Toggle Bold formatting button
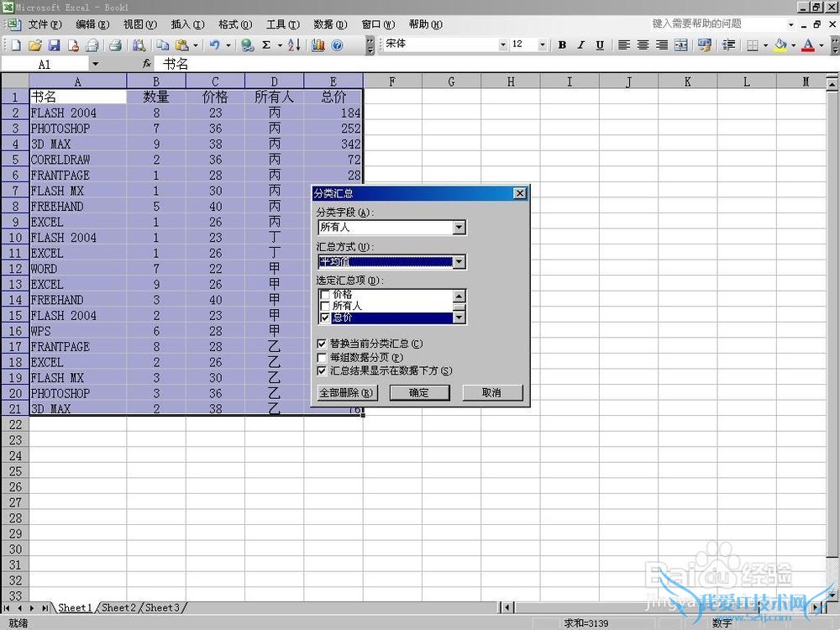This screenshot has height=630, width=840. tap(562, 45)
